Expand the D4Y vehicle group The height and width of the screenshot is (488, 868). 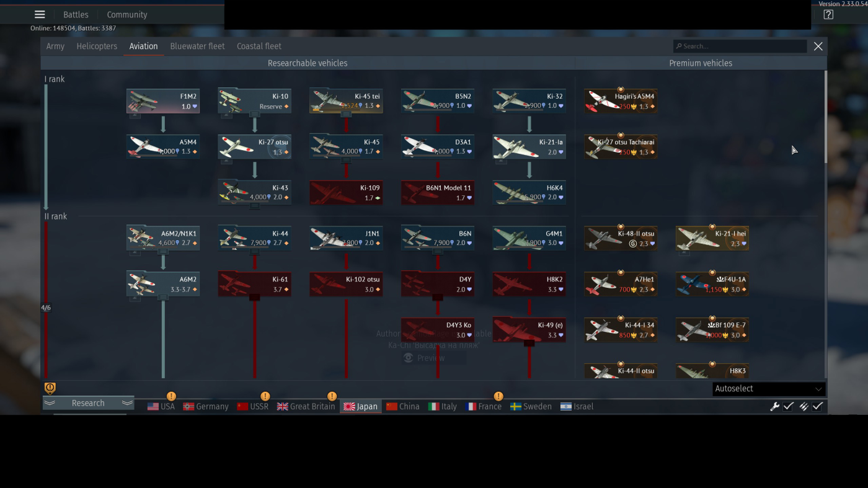[438, 298]
